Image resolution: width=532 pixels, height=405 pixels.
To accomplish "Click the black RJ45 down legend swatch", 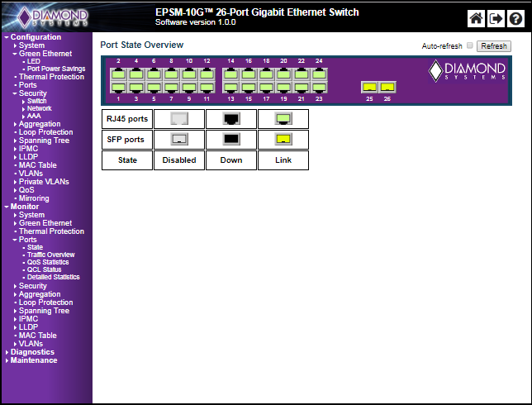I will click(231, 118).
